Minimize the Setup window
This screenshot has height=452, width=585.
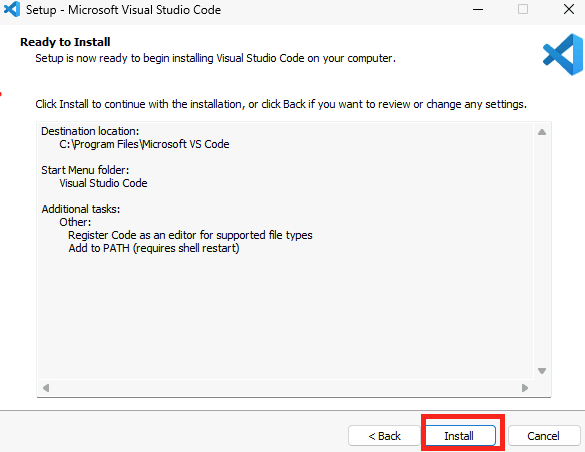tap(478, 9)
